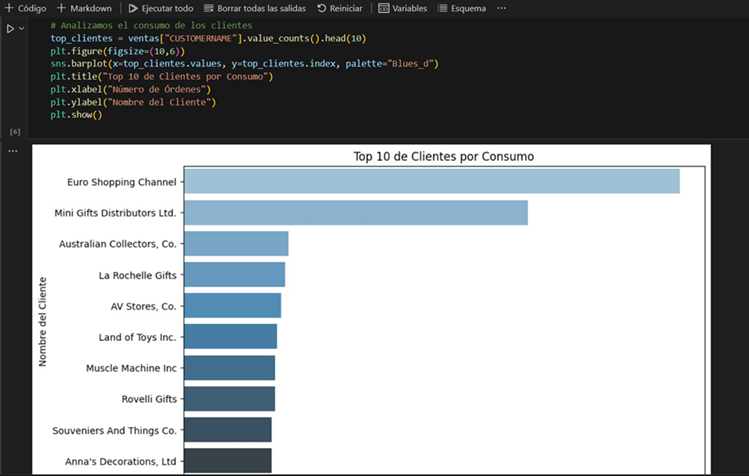Open the cell output ellipsis menu
Screen dimensions: 749x476
coord(12,151)
